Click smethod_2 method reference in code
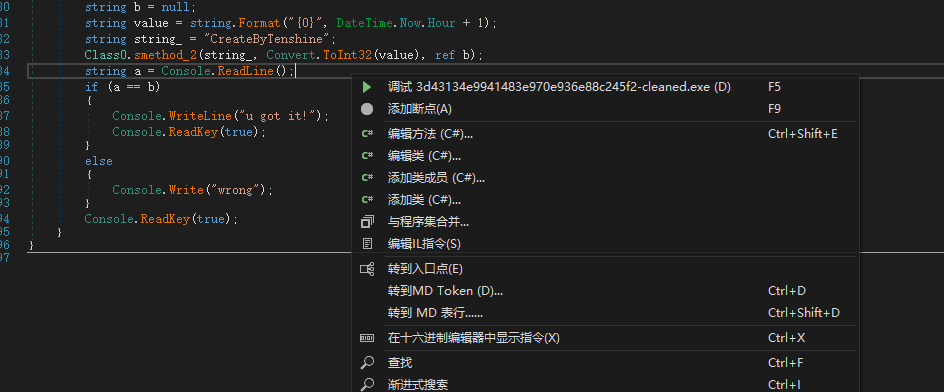Image resolution: width=944 pixels, height=392 pixels. (167, 55)
